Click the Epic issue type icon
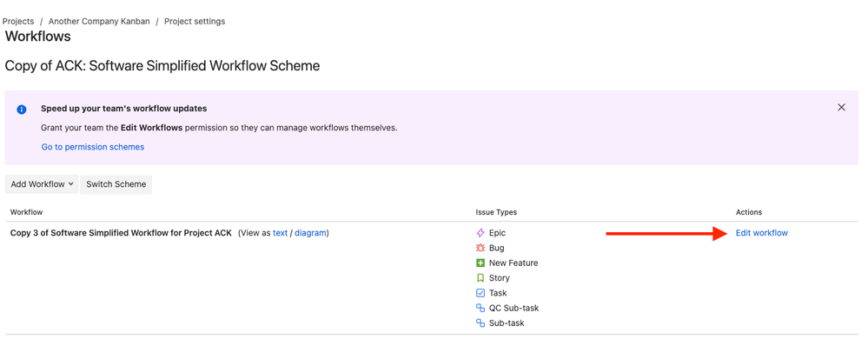 click(480, 233)
